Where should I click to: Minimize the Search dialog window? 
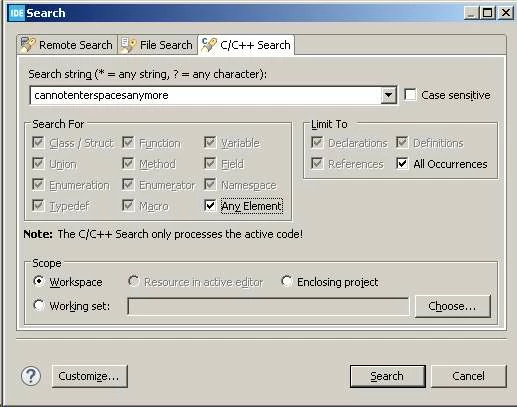(x=472, y=13)
